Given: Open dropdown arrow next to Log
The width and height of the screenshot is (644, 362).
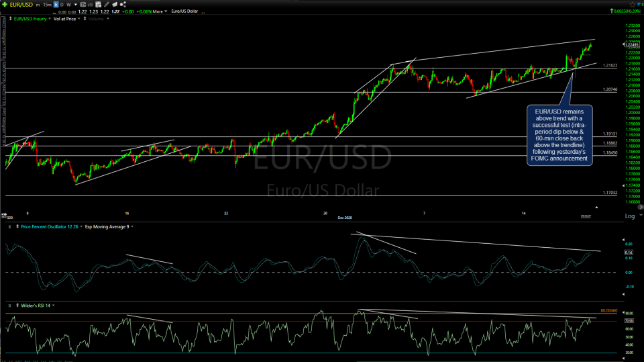Looking at the screenshot, I should (x=641, y=216).
